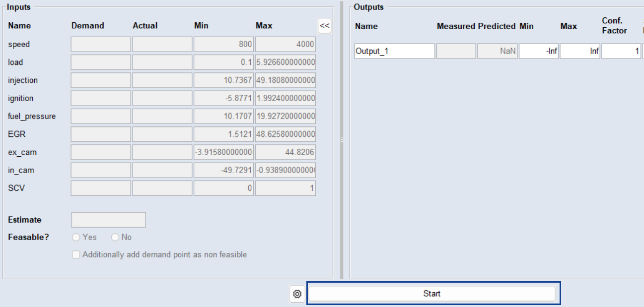Click the SCV Demand field
Viewport: 644px width, 307px height.
[x=101, y=188]
